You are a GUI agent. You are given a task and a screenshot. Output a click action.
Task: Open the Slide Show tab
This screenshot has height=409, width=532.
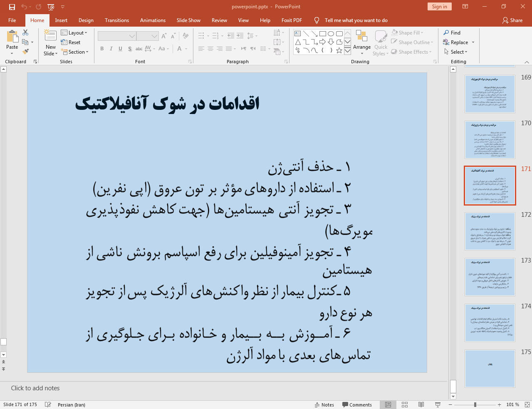pos(188,20)
